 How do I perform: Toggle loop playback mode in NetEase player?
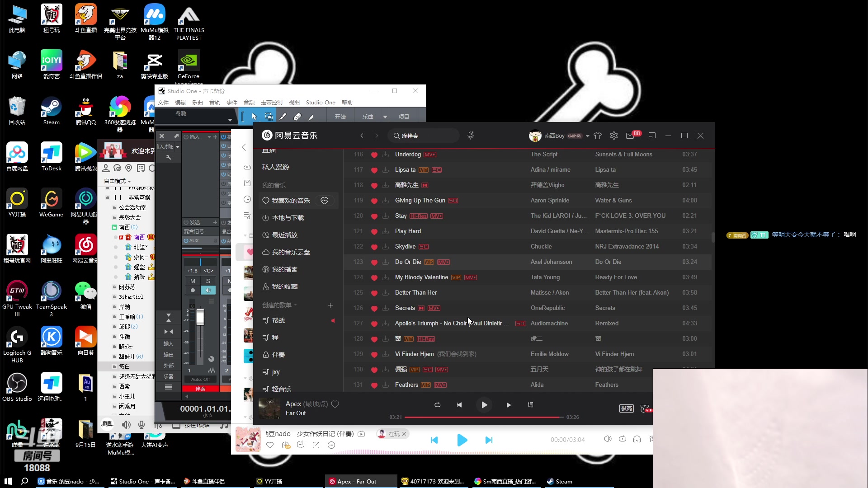437,405
